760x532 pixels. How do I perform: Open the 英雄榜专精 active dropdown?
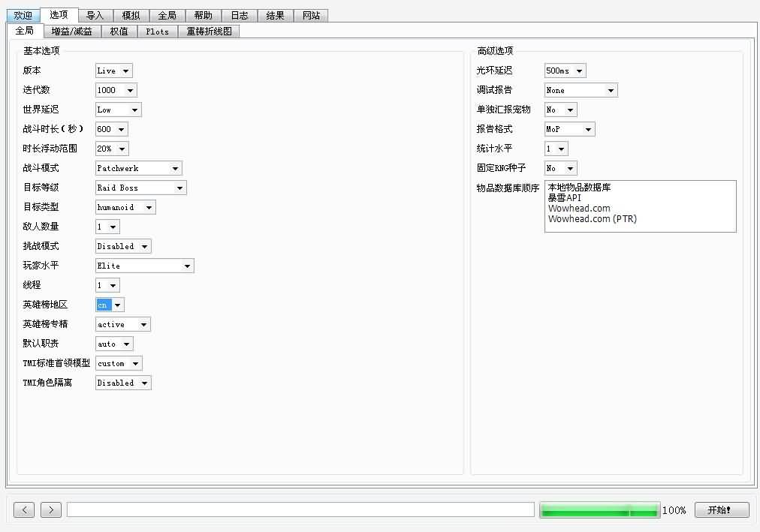(122, 324)
